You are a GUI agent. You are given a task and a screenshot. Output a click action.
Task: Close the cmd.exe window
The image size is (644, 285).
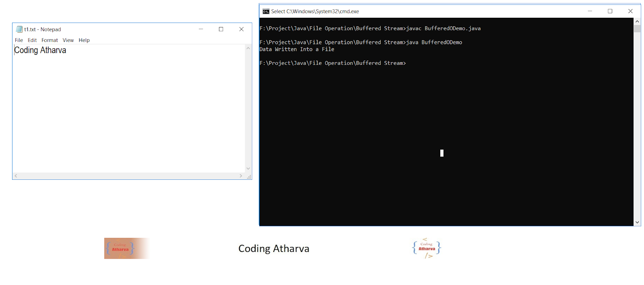coord(630,11)
